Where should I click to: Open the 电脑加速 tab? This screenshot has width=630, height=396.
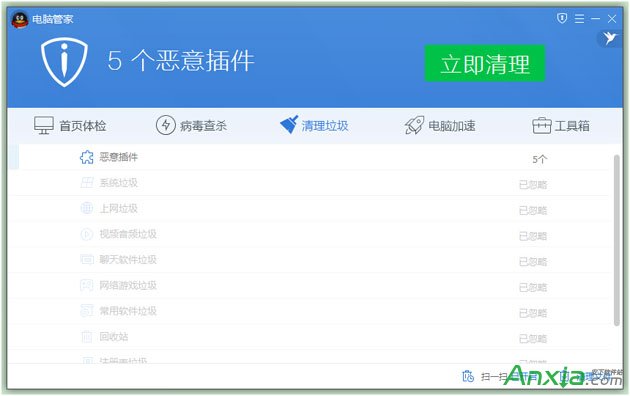point(440,125)
